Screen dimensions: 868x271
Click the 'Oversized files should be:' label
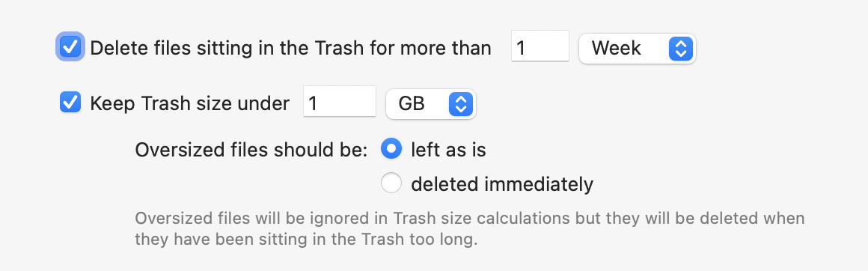[251, 150]
